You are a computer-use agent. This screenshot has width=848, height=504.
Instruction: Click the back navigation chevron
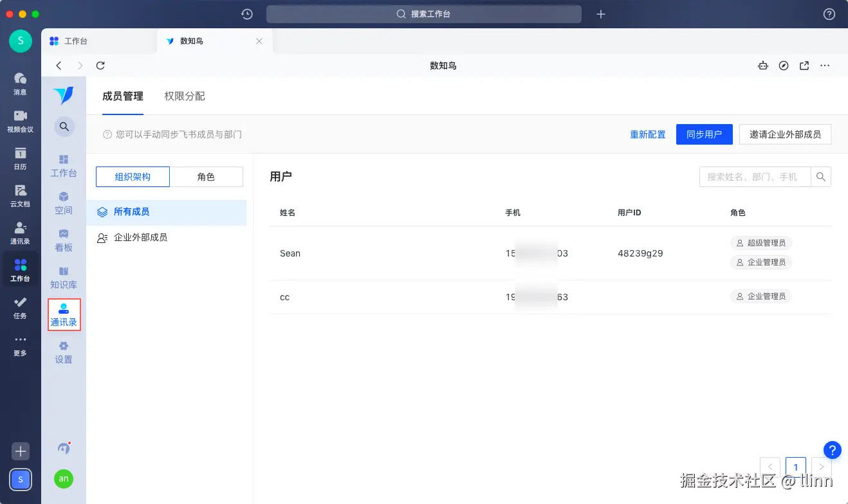click(x=59, y=65)
